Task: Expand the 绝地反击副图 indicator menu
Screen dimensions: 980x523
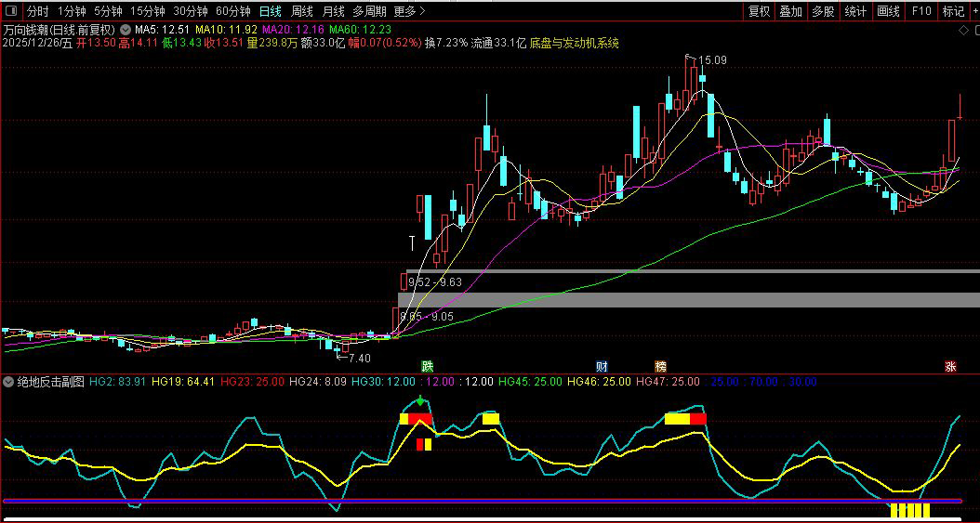Action: [8, 382]
